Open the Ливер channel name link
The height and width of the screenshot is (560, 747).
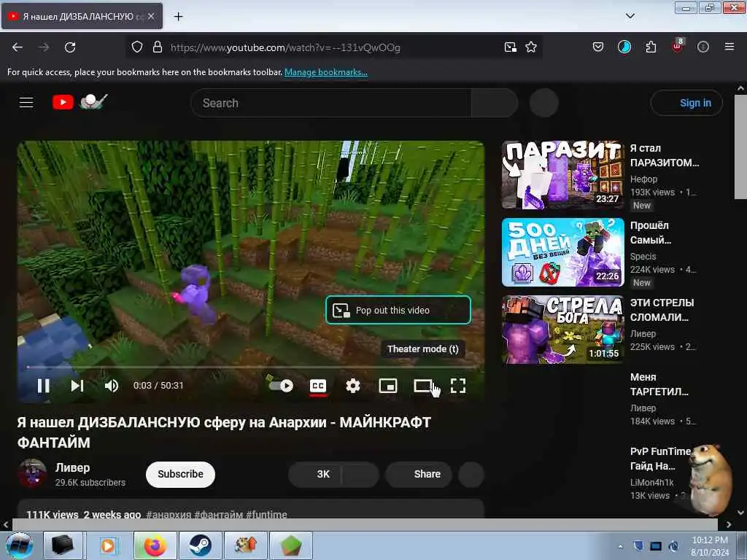point(72,467)
